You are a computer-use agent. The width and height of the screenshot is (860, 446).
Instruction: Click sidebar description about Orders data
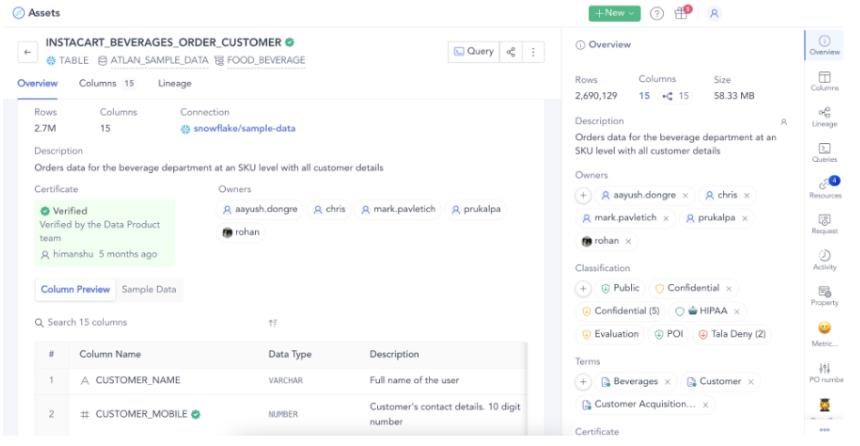click(675, 144)
